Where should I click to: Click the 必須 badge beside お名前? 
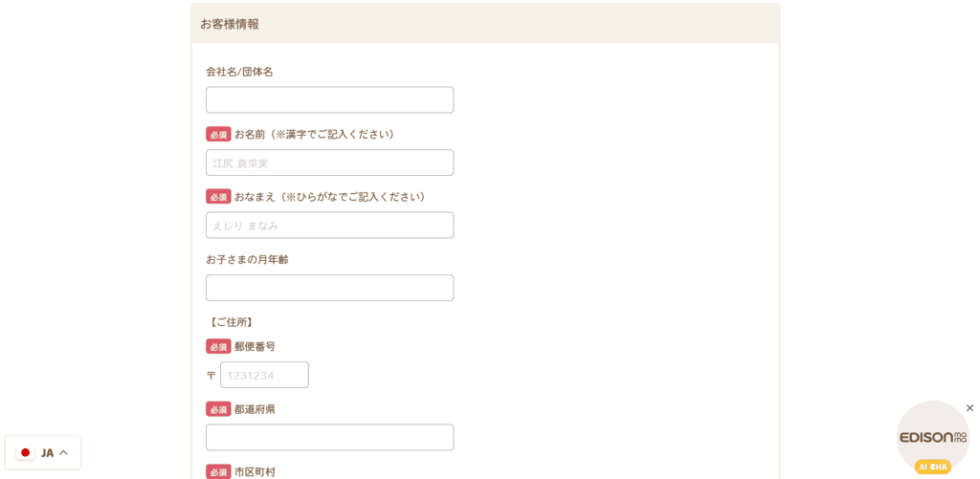pos(218,134)
